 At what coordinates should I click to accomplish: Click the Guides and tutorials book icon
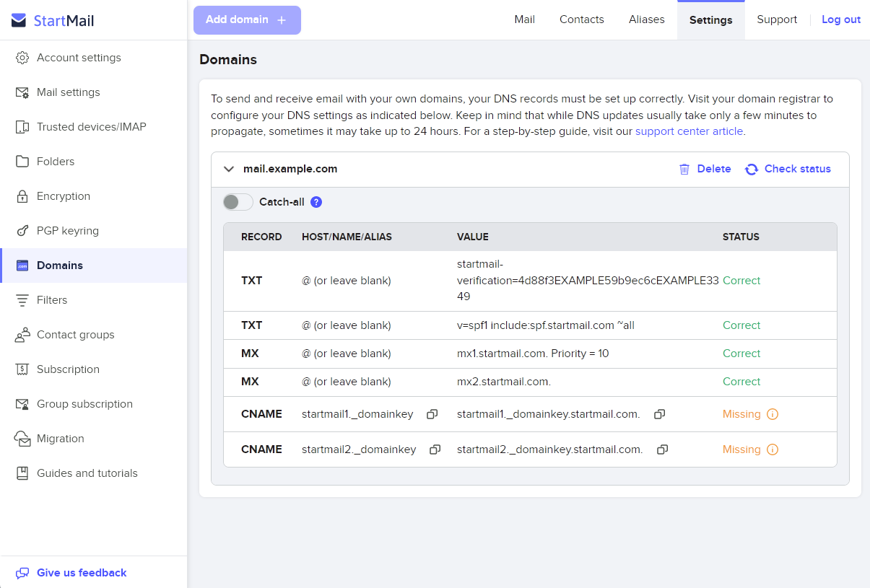coord(22,473)
